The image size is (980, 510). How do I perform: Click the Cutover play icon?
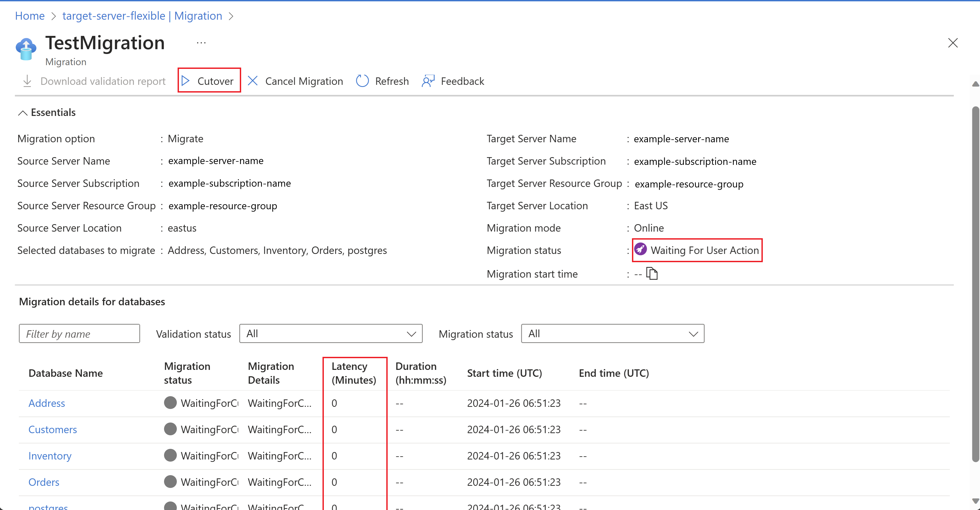coord(185,81)
